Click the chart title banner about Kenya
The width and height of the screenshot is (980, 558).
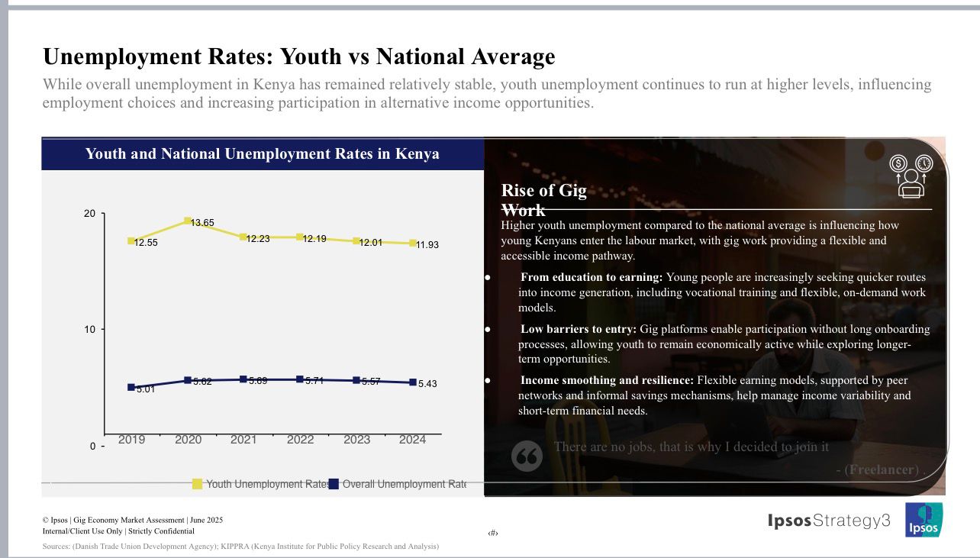click(262, 154)
